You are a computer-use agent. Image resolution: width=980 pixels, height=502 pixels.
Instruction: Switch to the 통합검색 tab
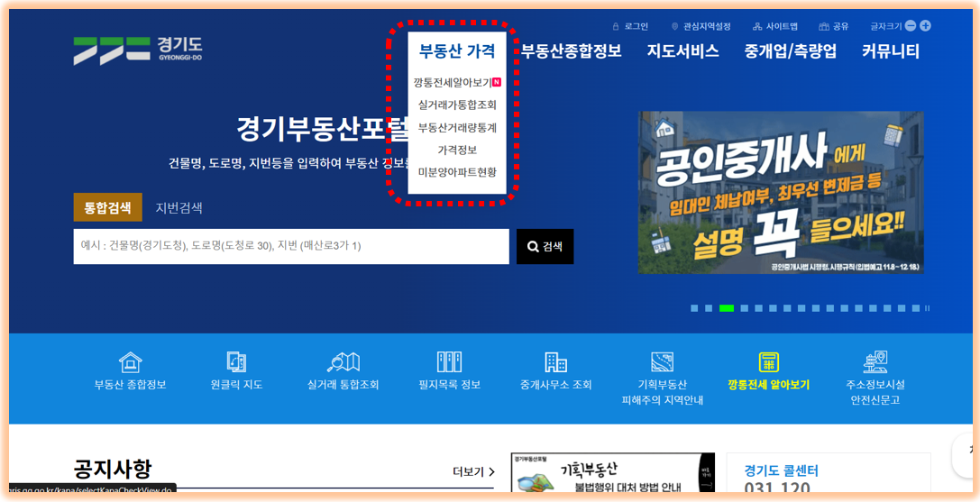click(x=107, y=207)
